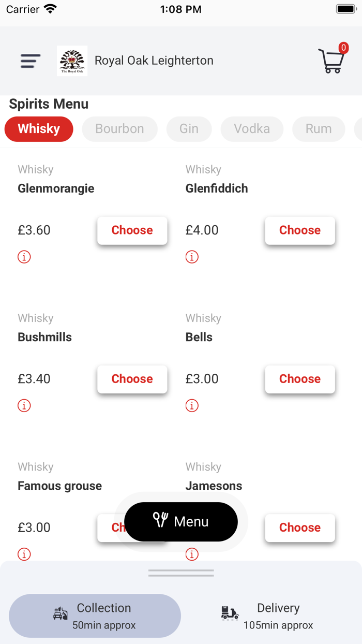This screenshot has width=362, height=644.
Task: View Bells whisky info icon
Action: (x=192, y=405)
